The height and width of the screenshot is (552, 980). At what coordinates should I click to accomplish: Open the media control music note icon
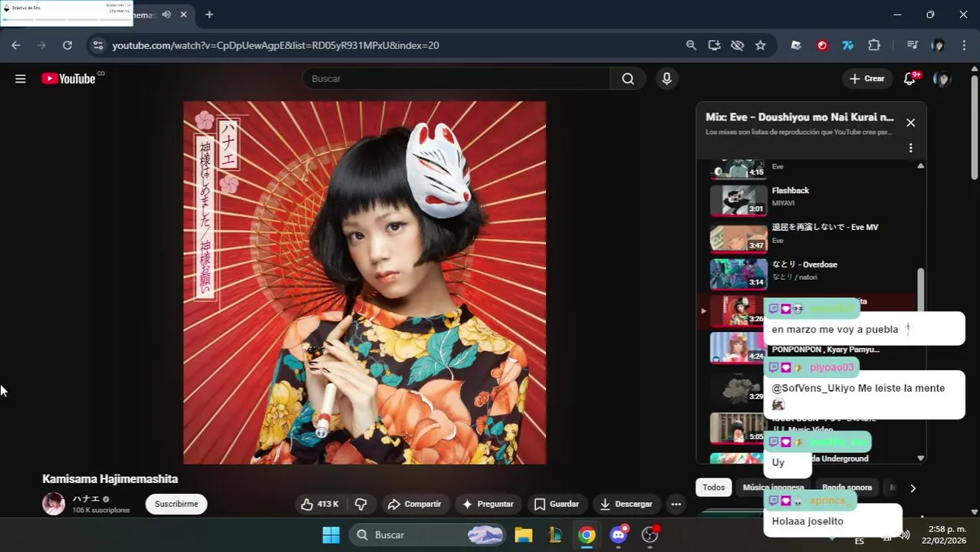point(912,45)
